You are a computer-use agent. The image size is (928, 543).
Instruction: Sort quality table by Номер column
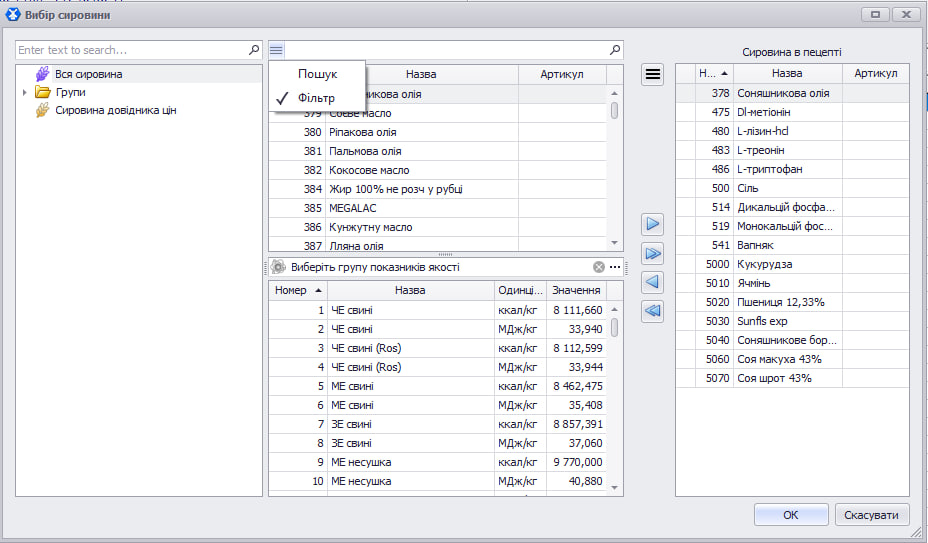click(x=298, y=290)
